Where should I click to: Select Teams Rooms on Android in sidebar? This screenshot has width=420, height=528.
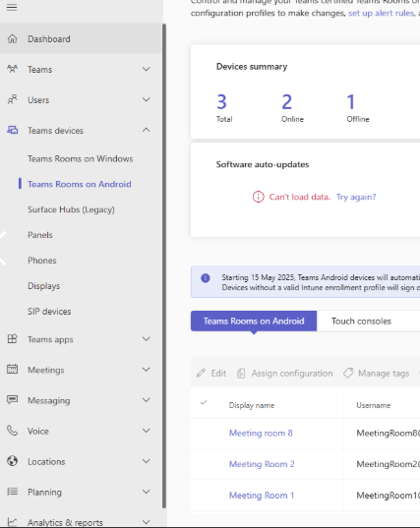coord(79,184)
